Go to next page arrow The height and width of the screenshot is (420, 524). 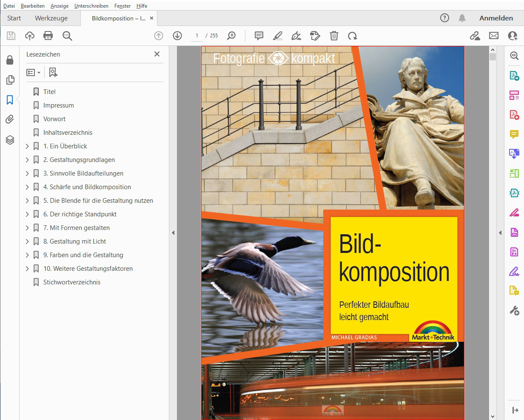[177, 36]
